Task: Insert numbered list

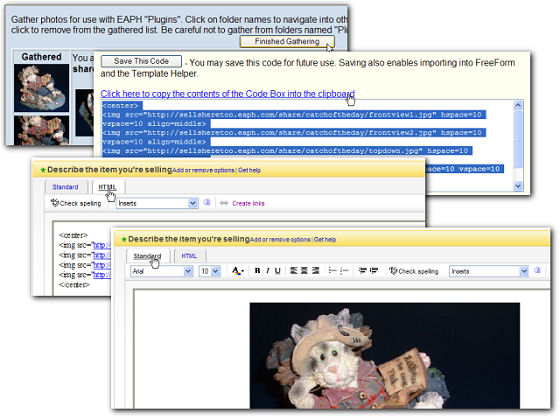Action: (x=344, y=271)
